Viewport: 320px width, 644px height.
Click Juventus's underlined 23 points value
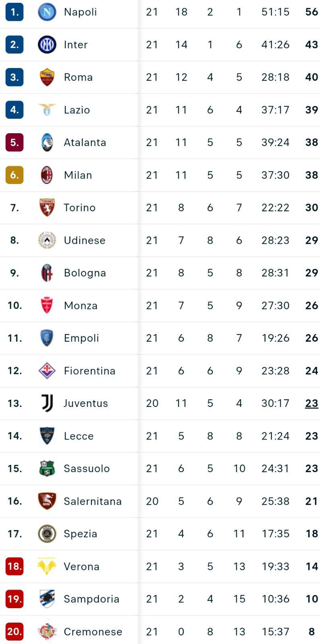[312, 403]
